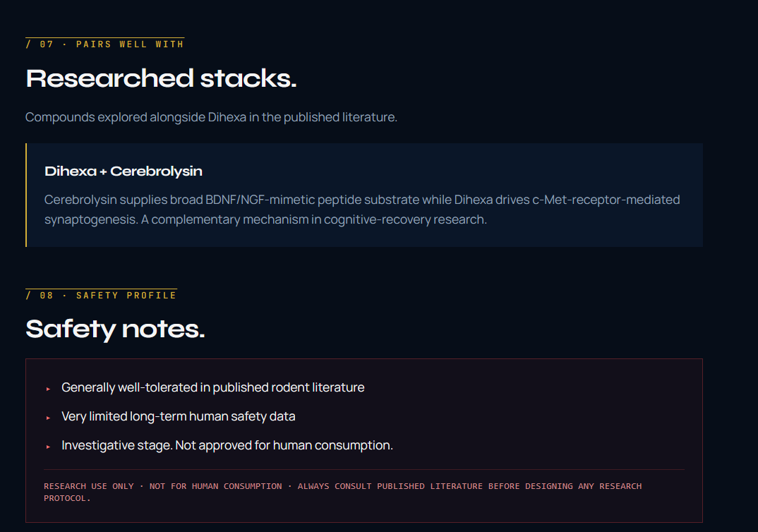Click the 'RESEARCH USE ONLY' disclaimer footer text
The image size is (758, 532).
click(x=343, y=492)
